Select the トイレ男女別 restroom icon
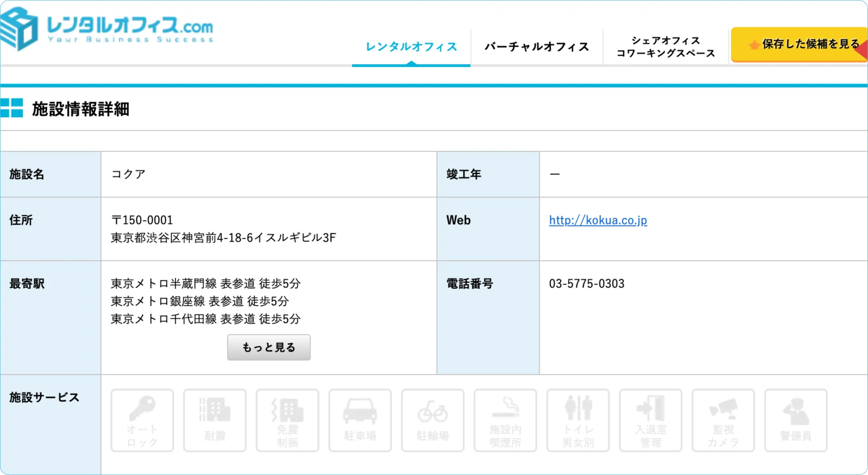 click(x=578, y=420)
